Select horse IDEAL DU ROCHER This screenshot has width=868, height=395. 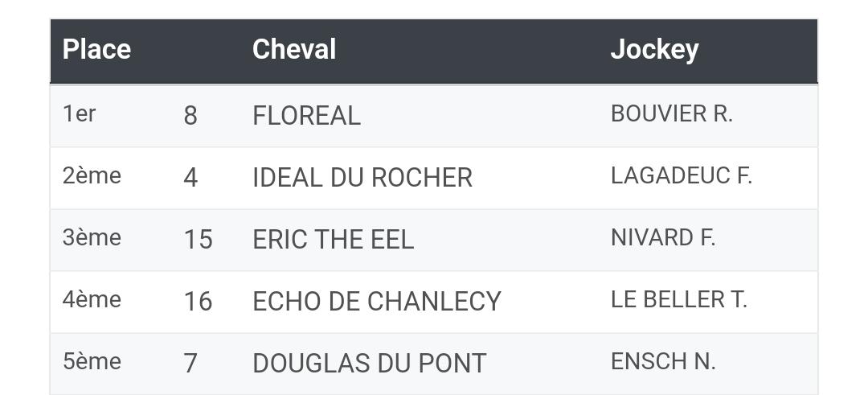click(362, 178)
